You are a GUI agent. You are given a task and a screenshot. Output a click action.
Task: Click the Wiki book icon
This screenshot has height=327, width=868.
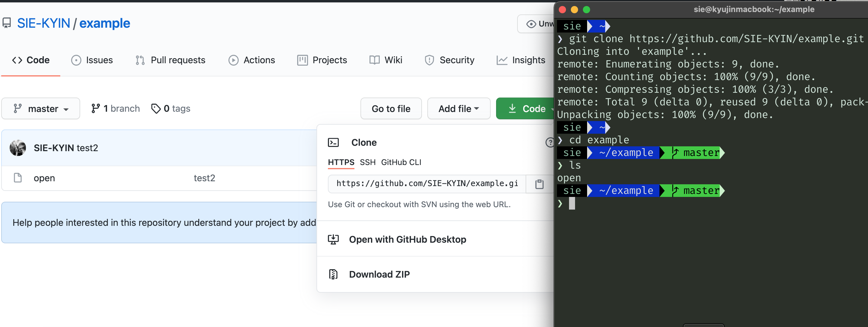[374, 60]
